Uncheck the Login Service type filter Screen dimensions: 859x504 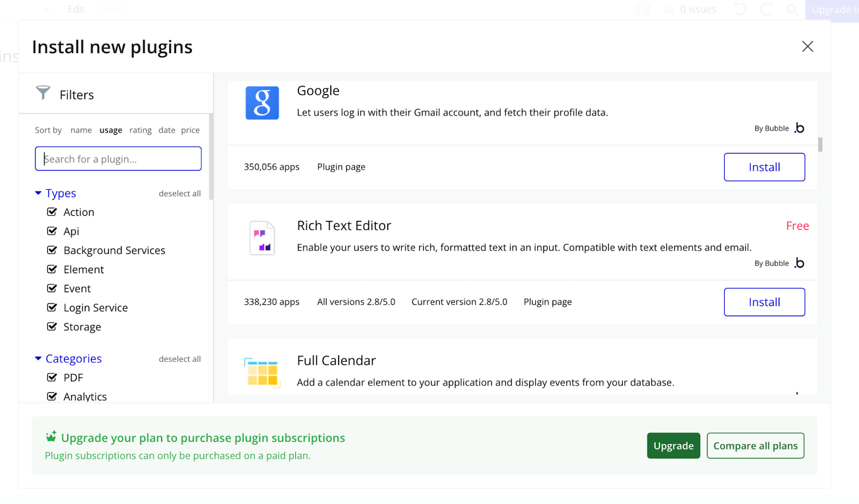click(x=52, y=308)
